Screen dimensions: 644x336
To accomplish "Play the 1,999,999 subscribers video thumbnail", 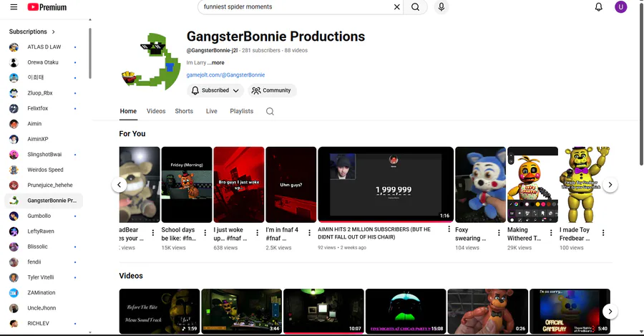I will (386, 185).
